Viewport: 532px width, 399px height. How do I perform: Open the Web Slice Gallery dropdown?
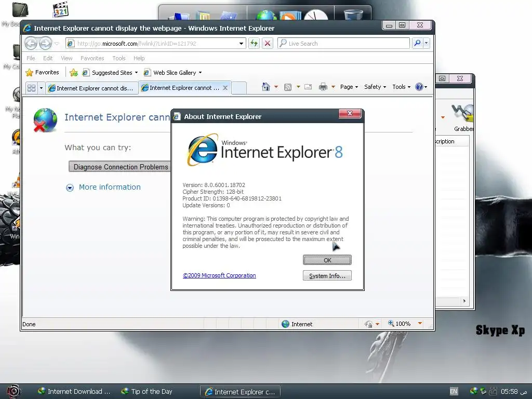click(200, 73)
